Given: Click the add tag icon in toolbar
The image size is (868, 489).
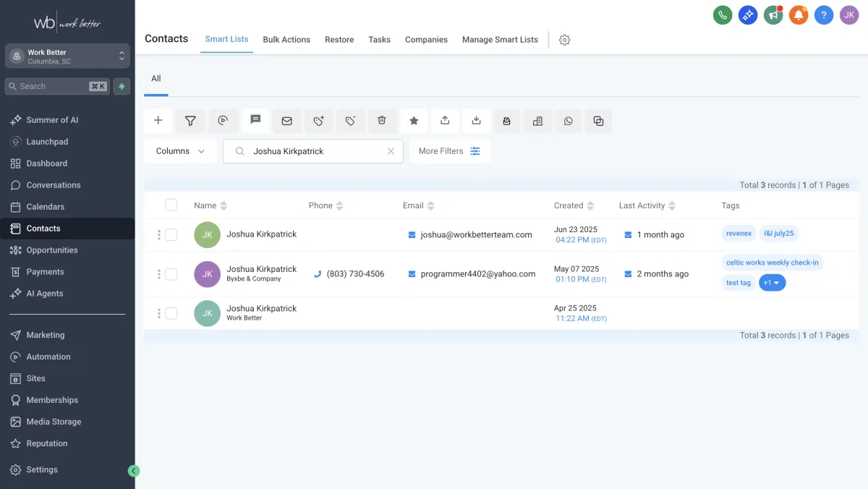Looking at the screenshot, I should pyautogui.click(x=318, y=121).
